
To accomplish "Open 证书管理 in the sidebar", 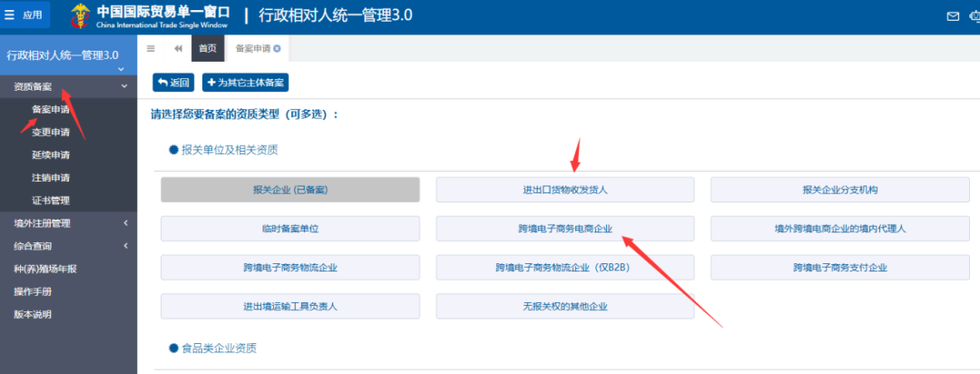I will click(51, 201).
